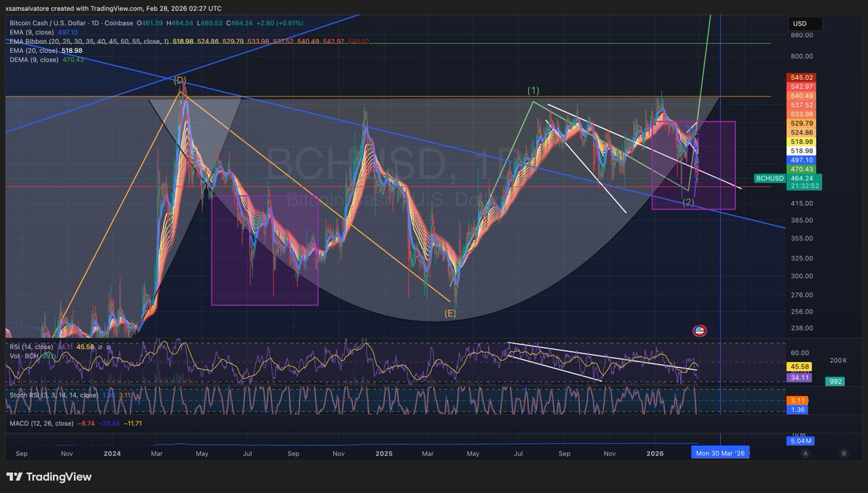Click the yellow 45.58 RSI axis tag

pos(799,367)
